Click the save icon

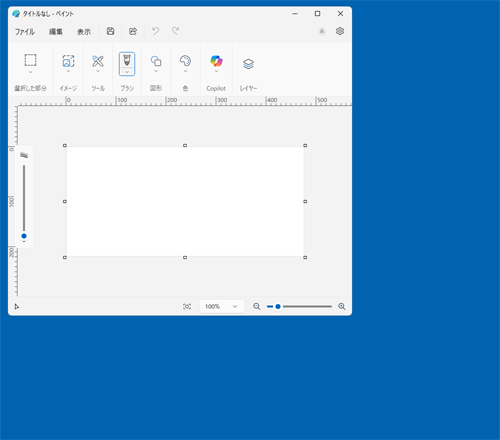[110, 31]
